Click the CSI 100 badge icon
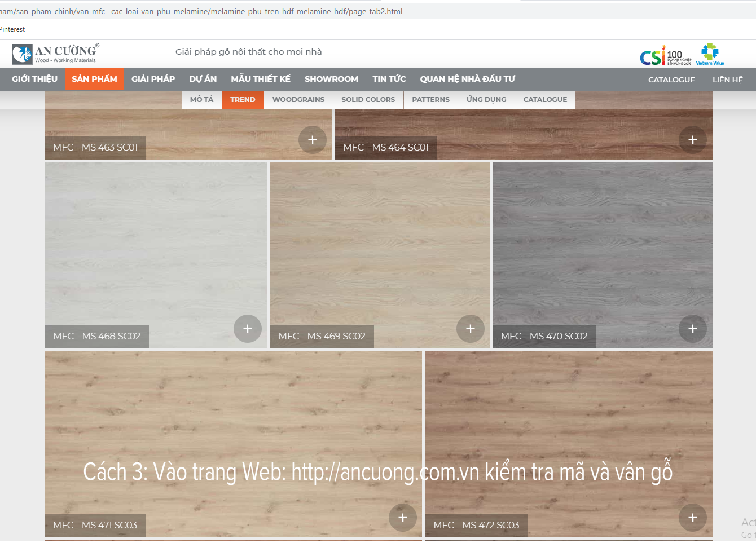This screenshot has height=543, width=756. pyautogui.click(x=665, y=55)
